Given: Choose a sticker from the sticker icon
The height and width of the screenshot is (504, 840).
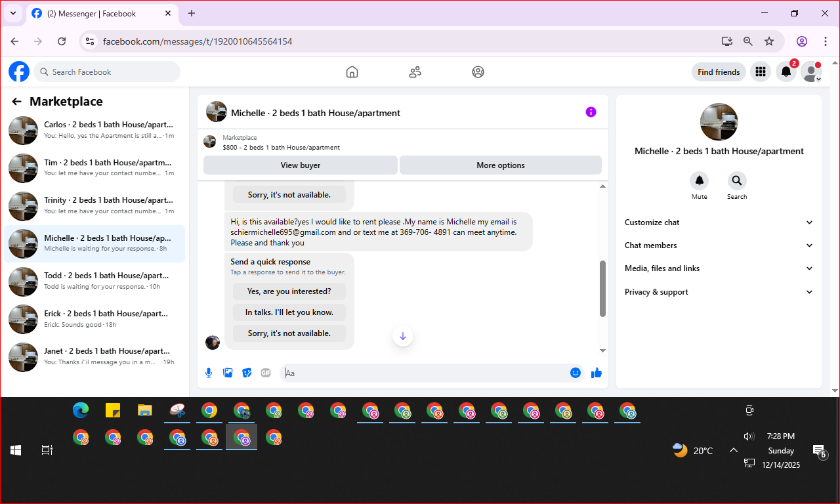Looking at the screenshot, I should [x=247, y=373].
